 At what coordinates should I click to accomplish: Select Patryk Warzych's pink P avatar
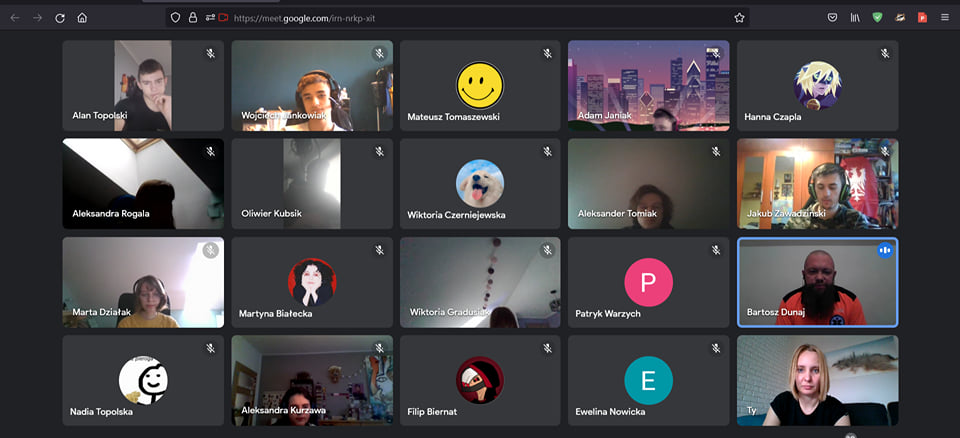[648, 282]
